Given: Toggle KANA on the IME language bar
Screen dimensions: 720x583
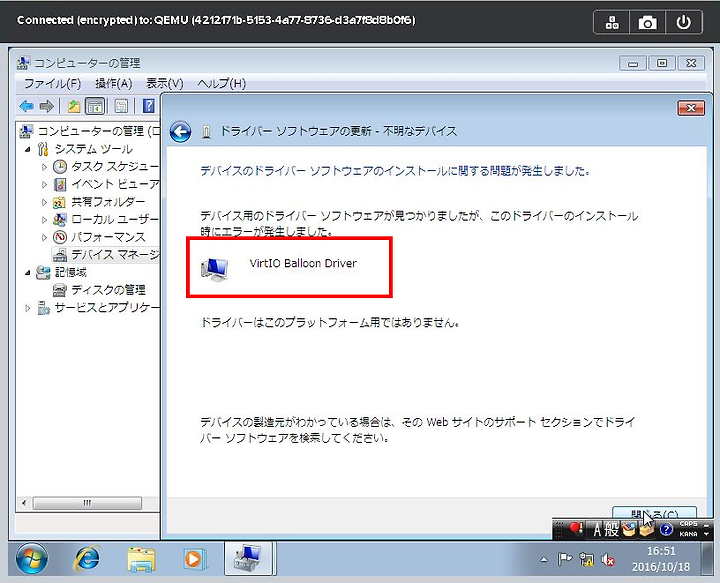Looking at the screenshot, I should pos(688,534).
